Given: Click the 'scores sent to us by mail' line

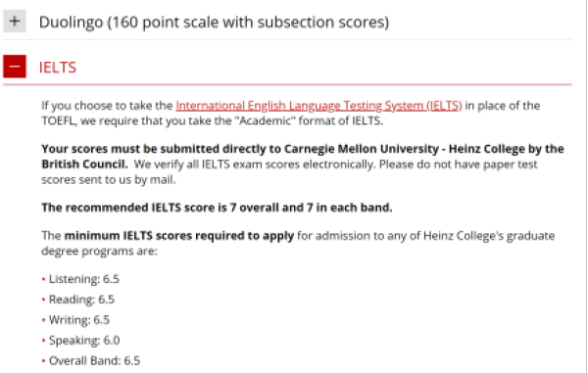Looking at the screenshot, I should pyautogui.click(x=109, y=180).
